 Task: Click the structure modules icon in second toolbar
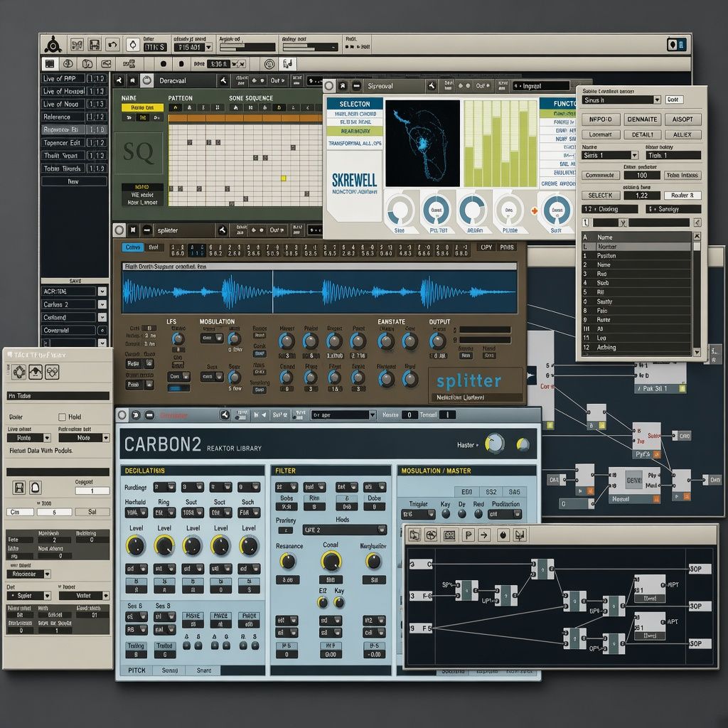coord(129,63)
